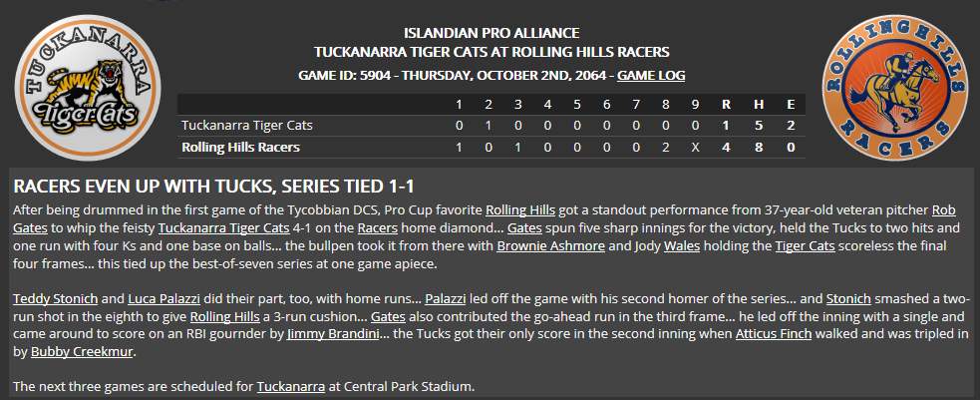Screen dimensions: 980x400
Task: Click the Tuckanarra Tiger Cats team logo
Action: 88,88
